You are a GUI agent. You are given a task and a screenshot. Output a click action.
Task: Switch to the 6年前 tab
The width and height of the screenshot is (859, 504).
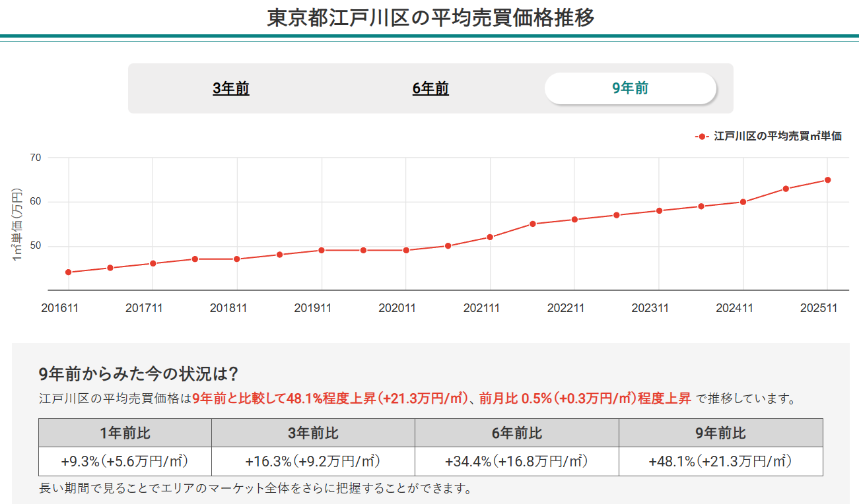429,88
